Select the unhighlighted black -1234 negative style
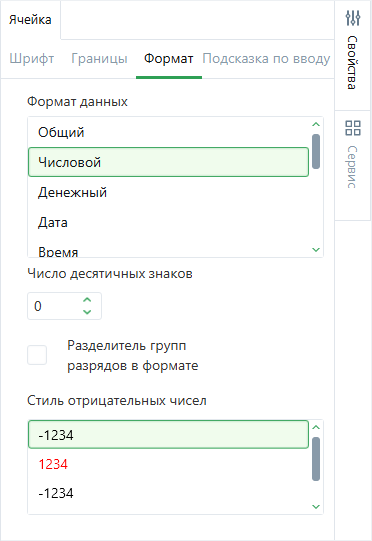 168,493
